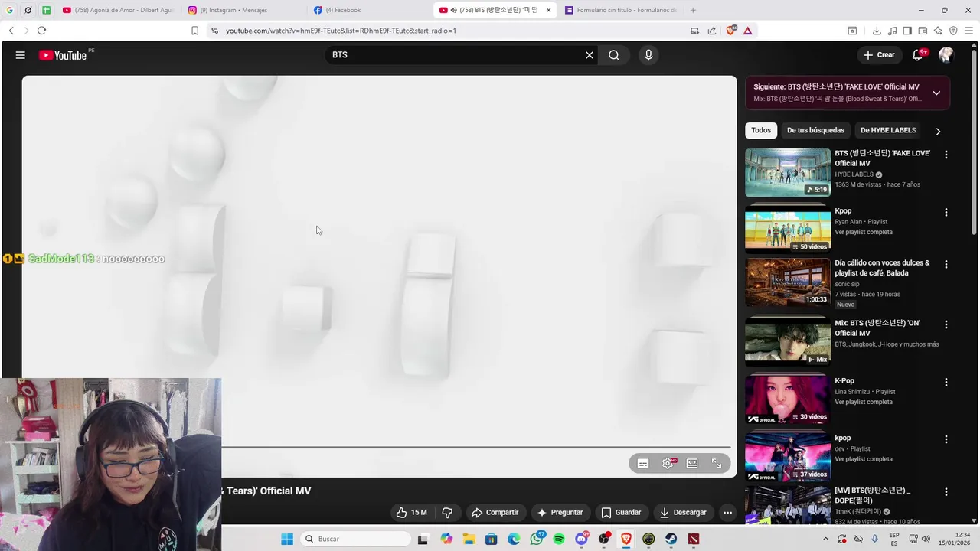Open options for DOPE video
The width and height of the screenshot is (980, 551).
(946, 491)
